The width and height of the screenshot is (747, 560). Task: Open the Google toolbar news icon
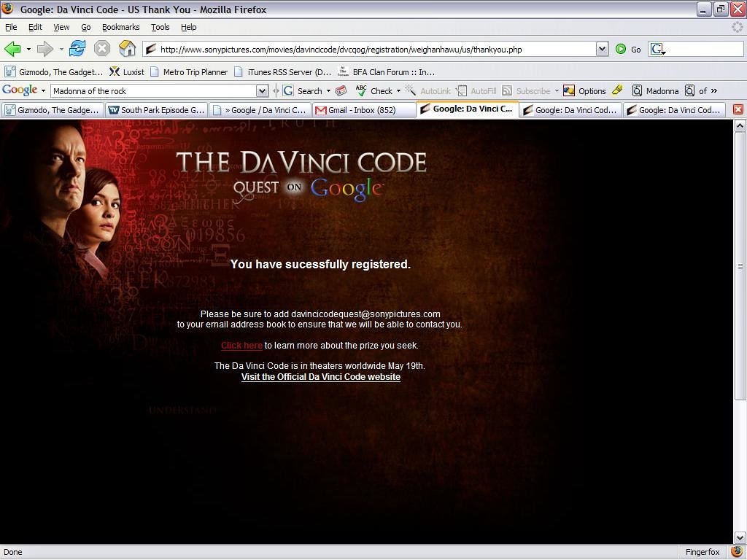point(341,91)
